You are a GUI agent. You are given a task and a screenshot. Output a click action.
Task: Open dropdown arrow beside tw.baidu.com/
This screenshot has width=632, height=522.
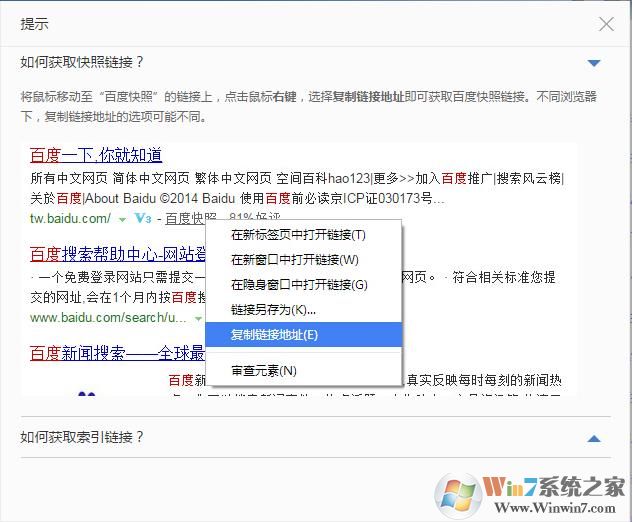pos(122,220)
